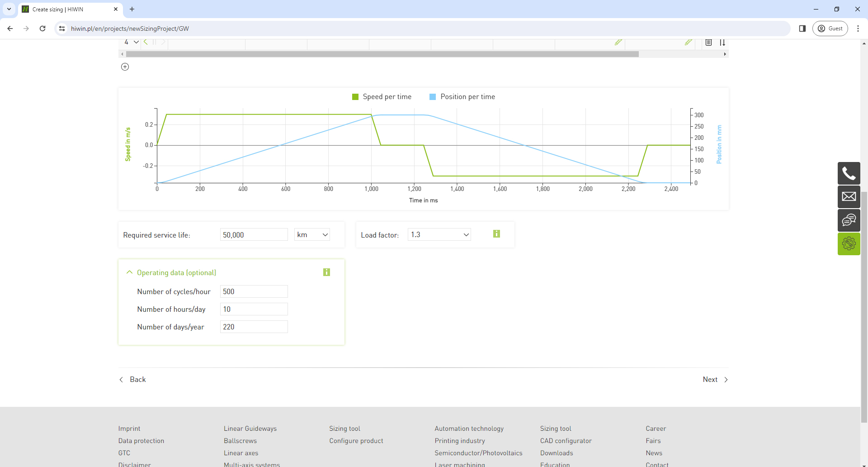
Task: Reload the page
Action: pos(42,29)
